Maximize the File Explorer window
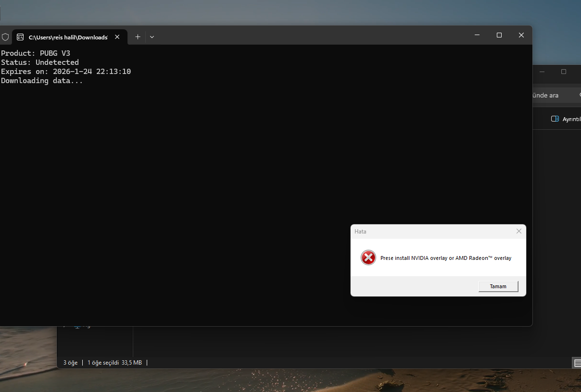 564,72
